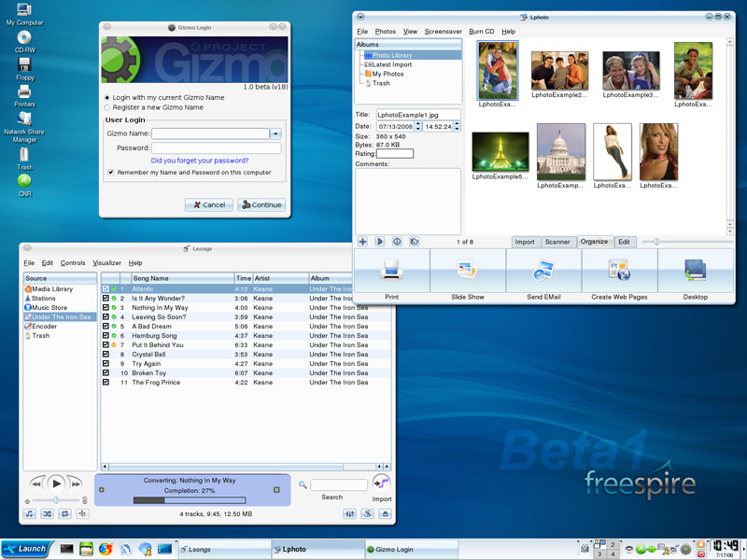
Task: Open the Gizmo Name dropdown arrow
Action: coord(275,133)
